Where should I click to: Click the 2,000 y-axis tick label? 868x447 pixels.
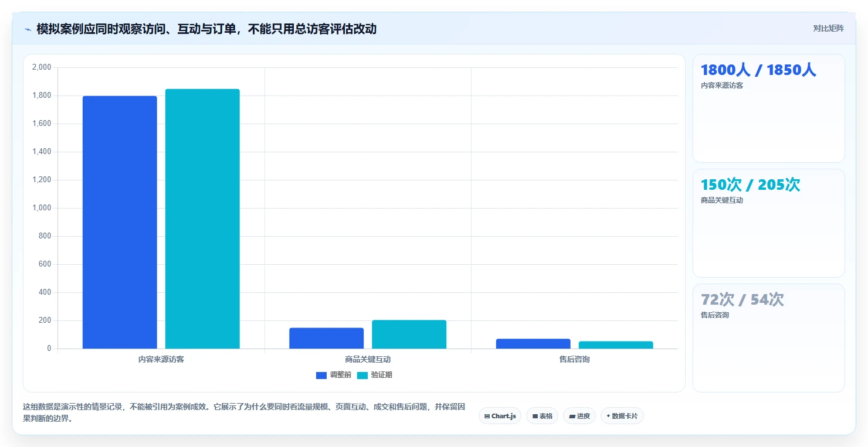pos(42,67)
